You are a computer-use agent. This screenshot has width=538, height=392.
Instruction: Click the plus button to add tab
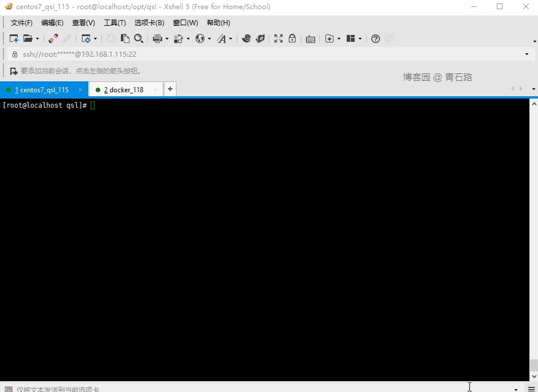pos(170,89)
